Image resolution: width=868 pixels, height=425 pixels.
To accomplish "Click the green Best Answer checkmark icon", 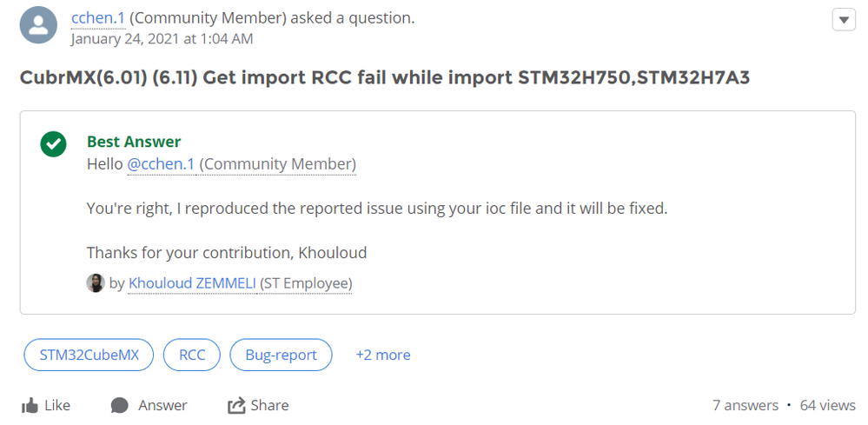I will 53,144.
